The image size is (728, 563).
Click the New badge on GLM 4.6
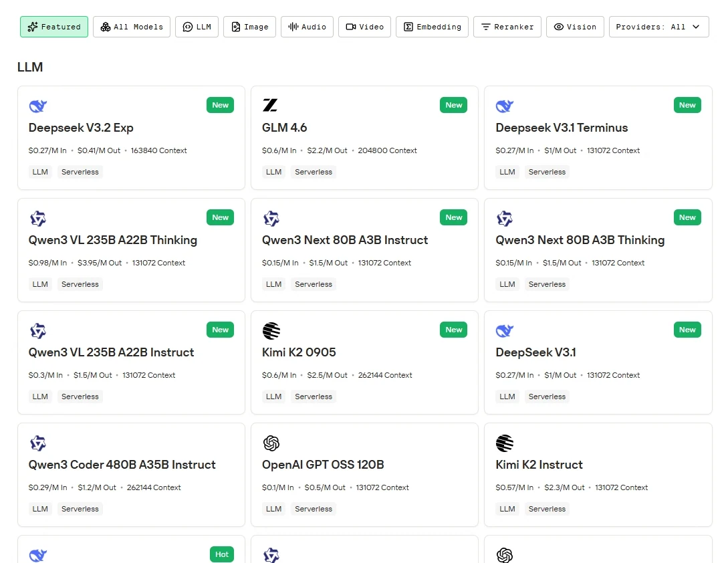pyautogui.click(x=454, y=105)
